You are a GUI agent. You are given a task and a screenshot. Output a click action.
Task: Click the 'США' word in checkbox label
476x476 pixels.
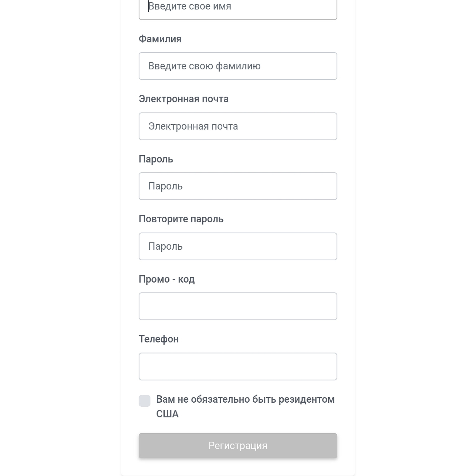point(167,414)
